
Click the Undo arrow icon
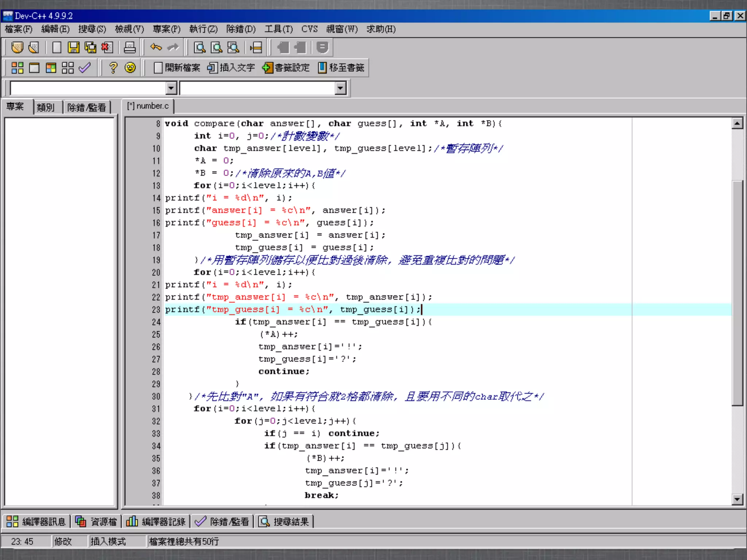click(156, 47)
